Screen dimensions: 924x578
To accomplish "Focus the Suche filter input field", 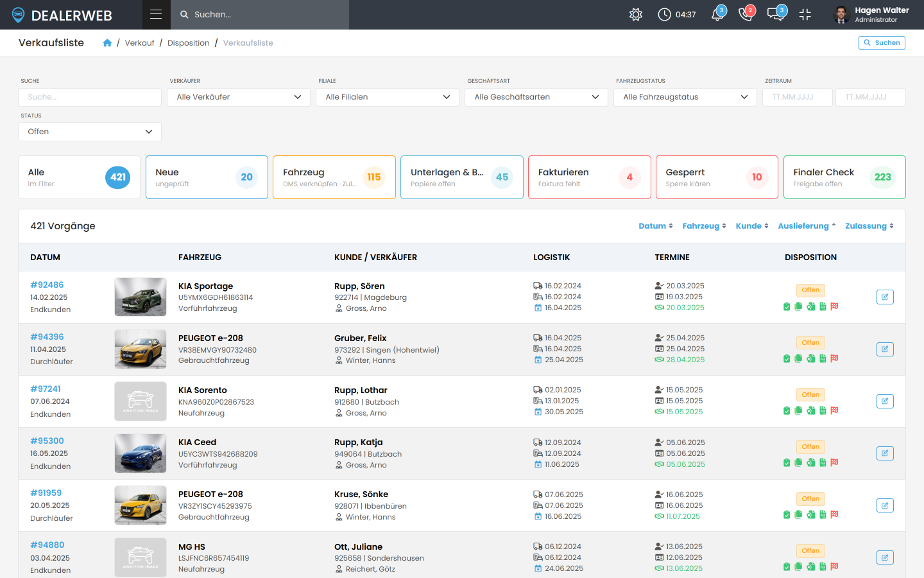I will coord(90,97).
